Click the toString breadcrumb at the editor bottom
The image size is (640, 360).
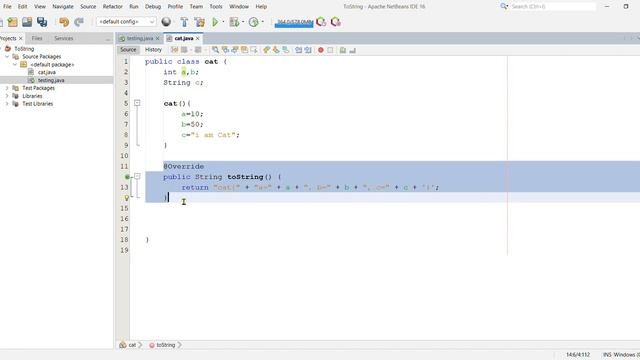[166, 345]
